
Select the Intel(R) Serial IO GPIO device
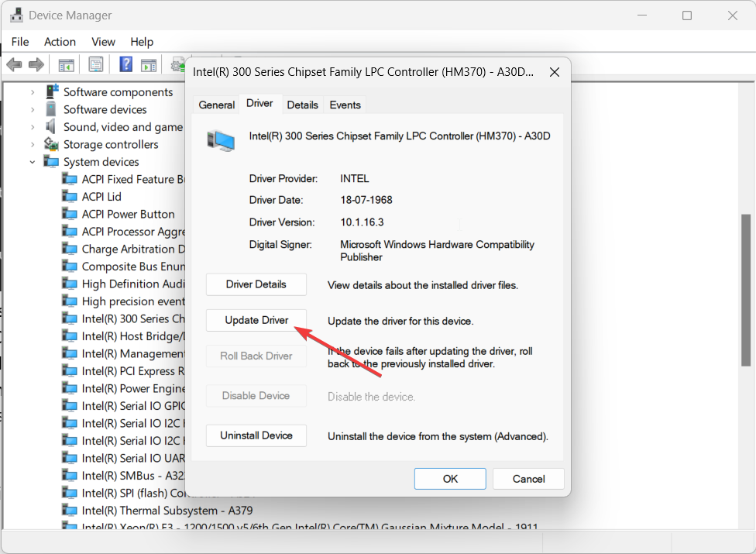pyautogui.click(x=123, y=406)
